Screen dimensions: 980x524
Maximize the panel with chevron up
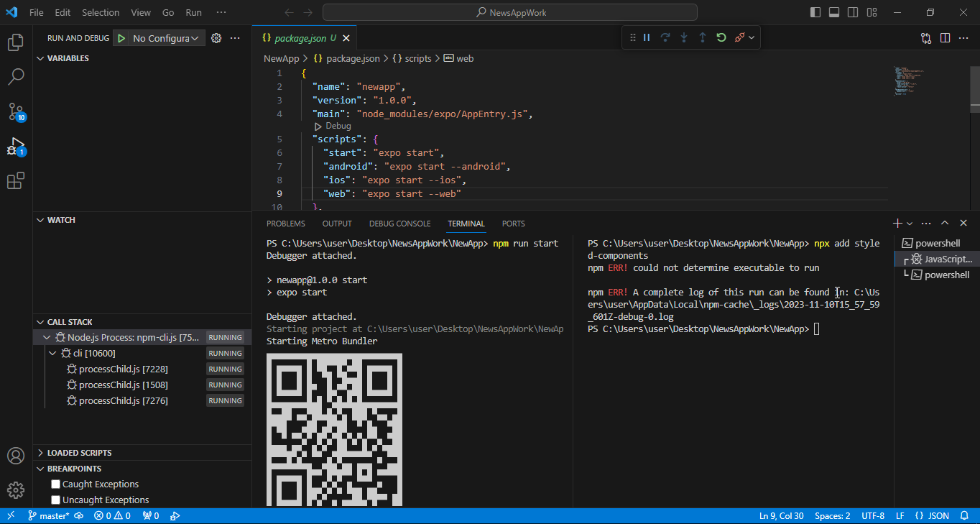point(945,224)
